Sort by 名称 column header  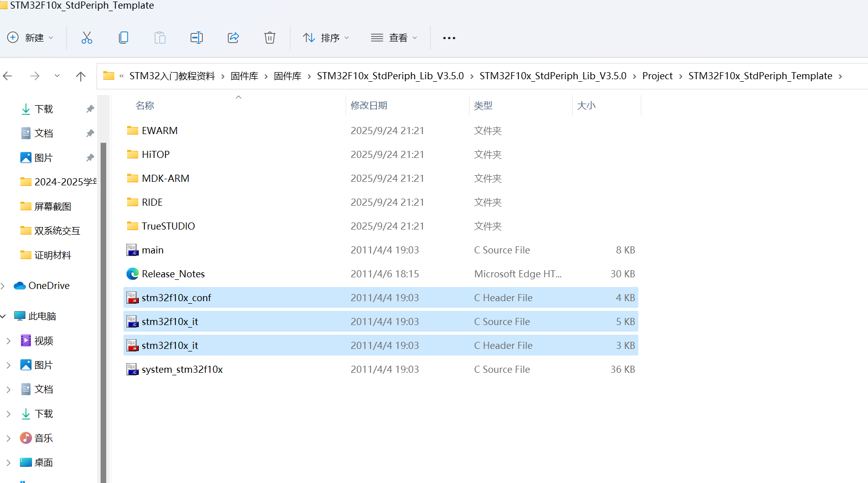[x=145, y=105]
